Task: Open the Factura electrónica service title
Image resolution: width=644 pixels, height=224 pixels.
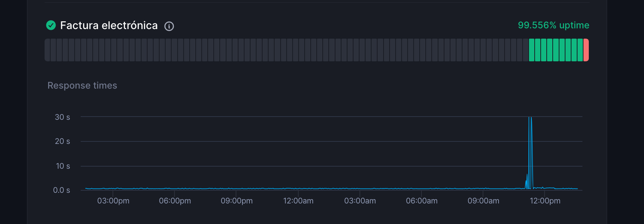Action: pyautogui.click(x=109, y=26)
